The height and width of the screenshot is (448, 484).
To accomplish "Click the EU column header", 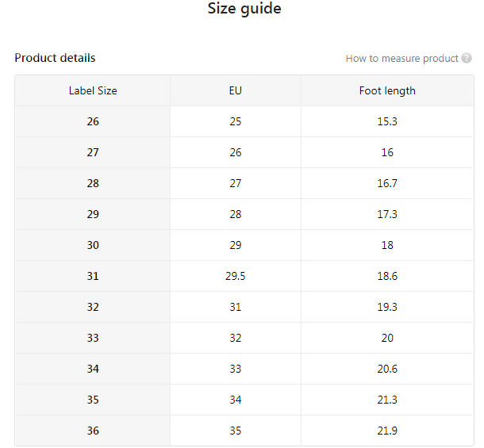I will [236, 91].
